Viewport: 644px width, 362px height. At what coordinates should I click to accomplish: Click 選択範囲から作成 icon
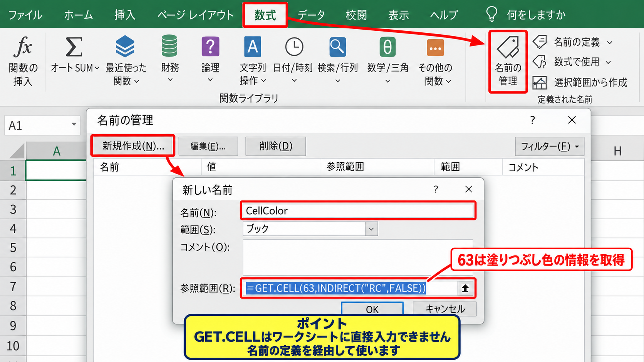coord(540,82)
